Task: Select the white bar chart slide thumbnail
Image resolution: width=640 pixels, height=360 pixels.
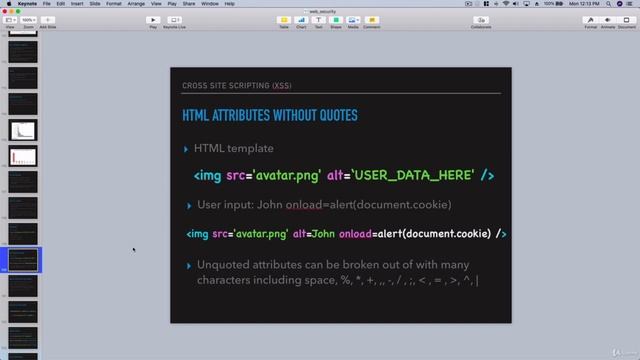Action: point(23,156)
